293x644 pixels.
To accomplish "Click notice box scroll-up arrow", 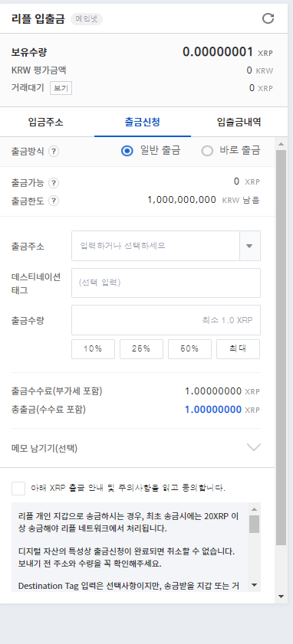I will pos(254,510).
